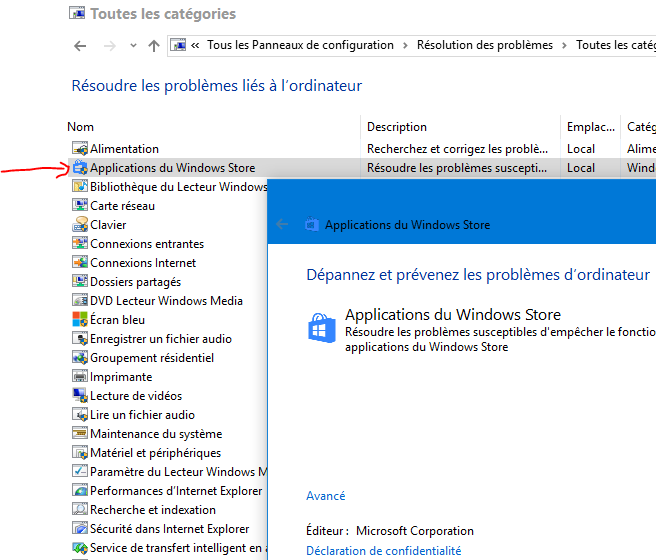656x560 pixels.
Task: Go up one level with up arrow
Action: click(154, 46)
